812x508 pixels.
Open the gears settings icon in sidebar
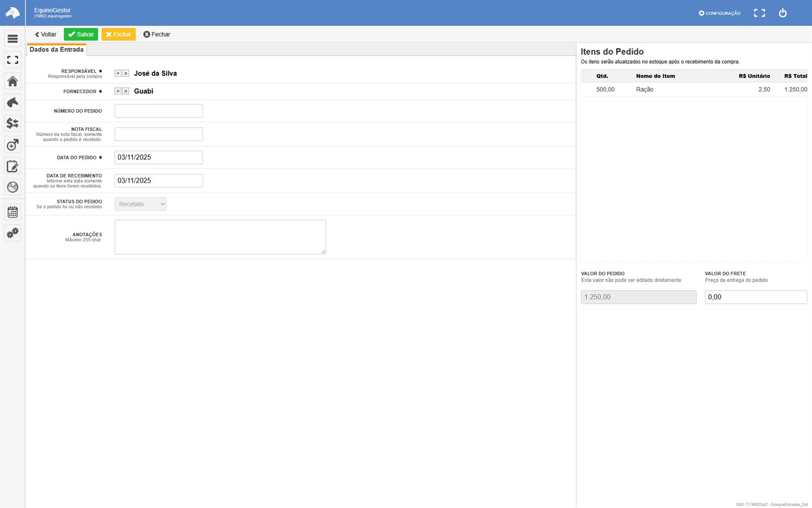tap(13, 233)
